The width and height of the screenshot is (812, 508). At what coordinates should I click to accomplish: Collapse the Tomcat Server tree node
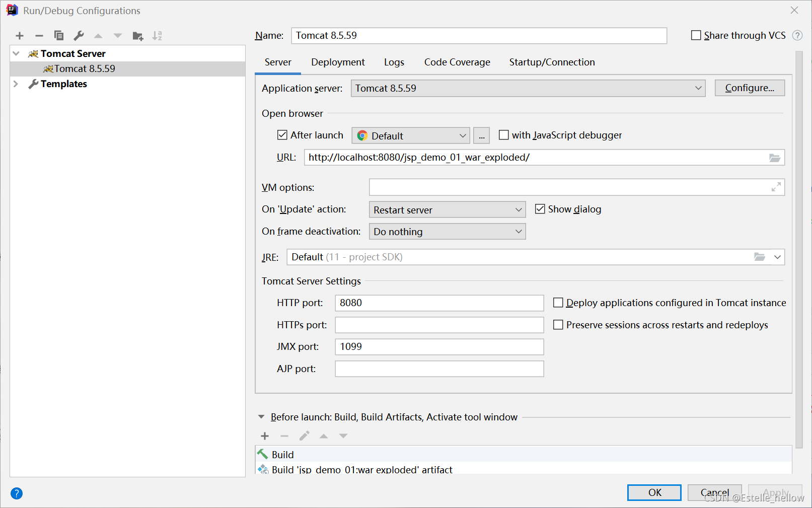point(16,54)
